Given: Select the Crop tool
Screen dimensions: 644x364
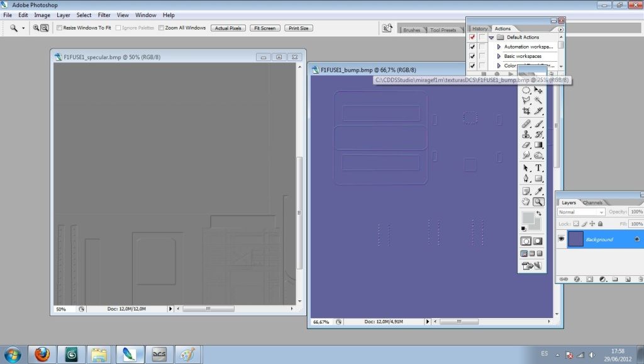Looking at the screenshot, I should 526,111.
